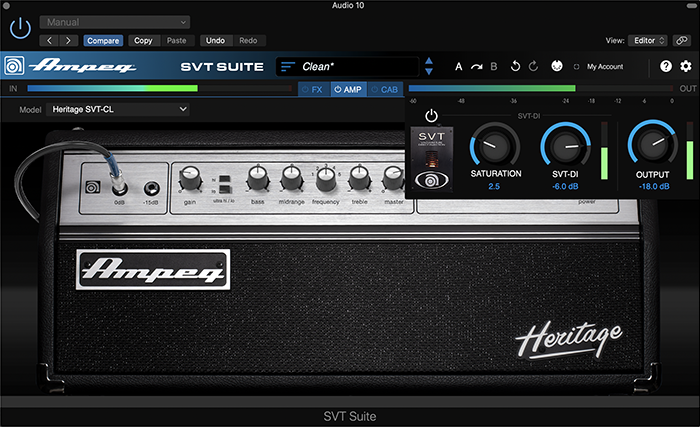Click the Copy button
This screenshot has height=427, width=700.
tap(143, 41)
